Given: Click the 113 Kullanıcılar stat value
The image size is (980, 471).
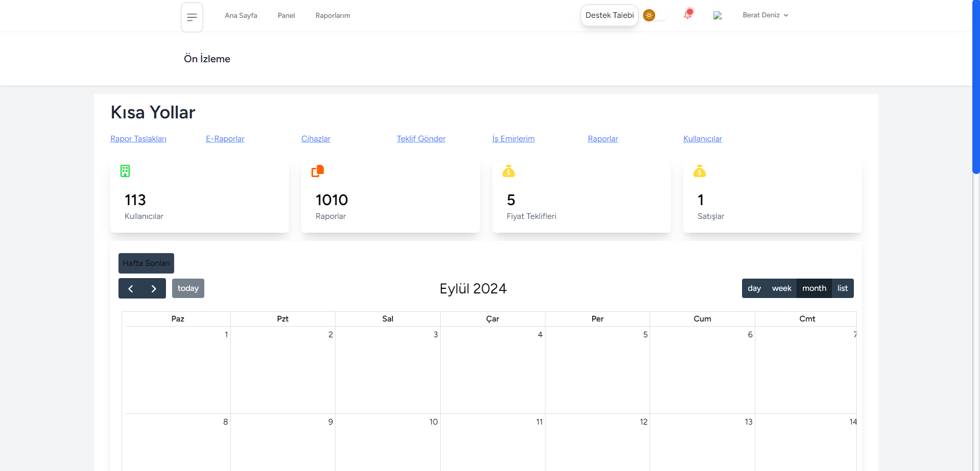Looking at the screenshot, I should click(135, 200).
